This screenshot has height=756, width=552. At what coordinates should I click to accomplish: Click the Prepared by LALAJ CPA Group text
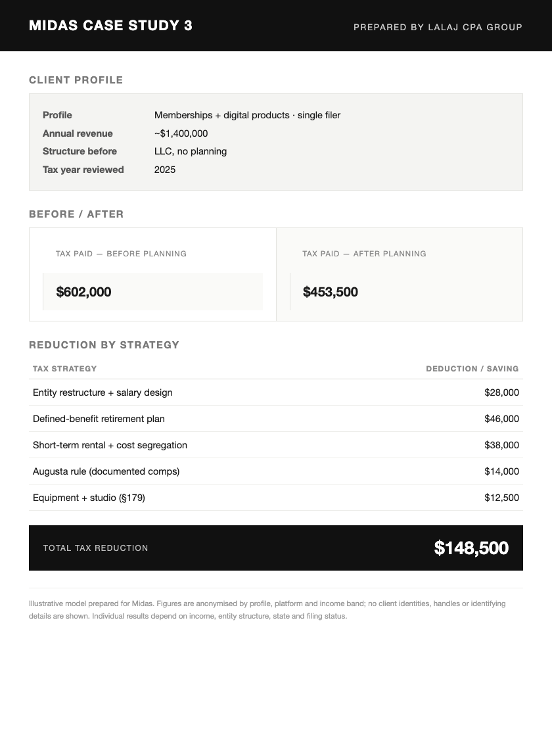438,27
